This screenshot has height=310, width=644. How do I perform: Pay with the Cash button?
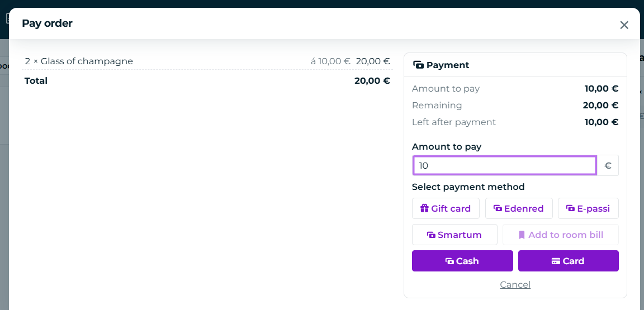pos(462,261)
